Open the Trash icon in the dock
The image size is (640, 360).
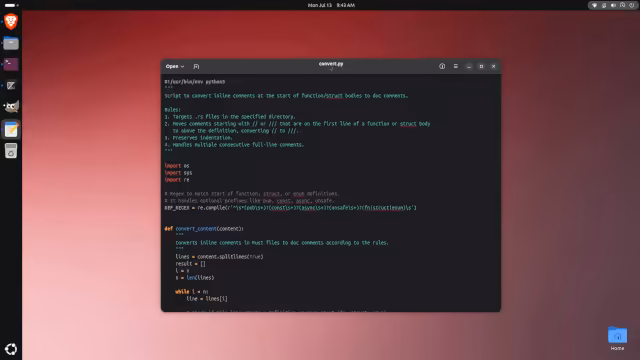11,151
